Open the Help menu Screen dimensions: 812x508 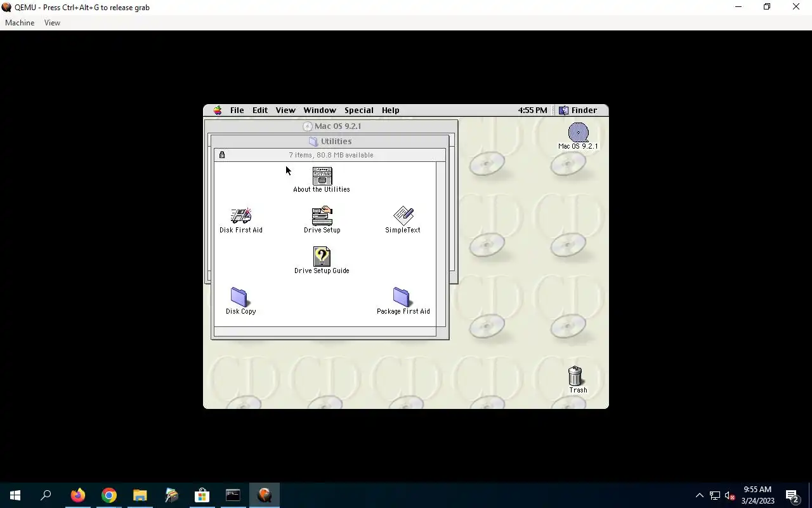tap(391, 110)
